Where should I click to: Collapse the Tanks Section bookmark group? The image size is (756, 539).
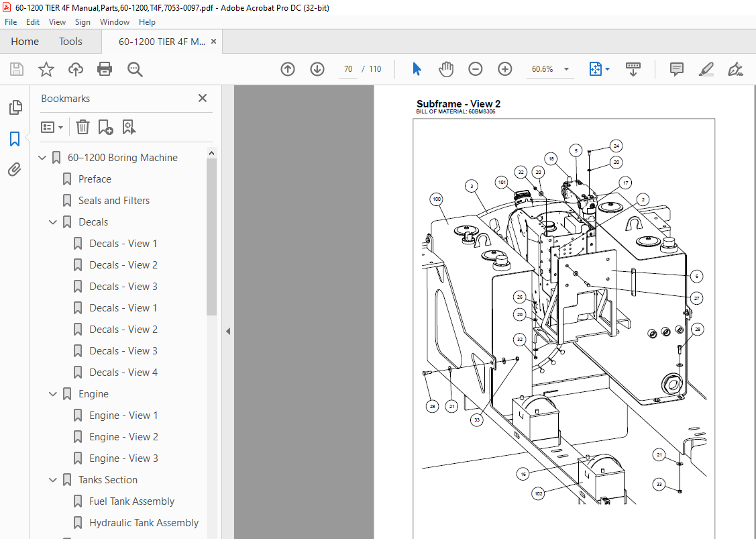(x=53, y=480)
